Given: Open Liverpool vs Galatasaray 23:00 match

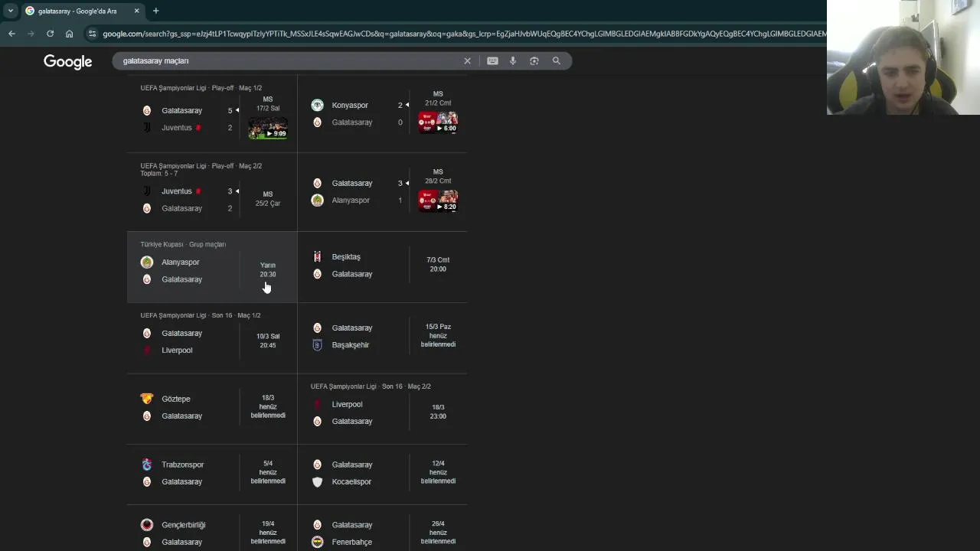Looking at the screenshot, I should 382,409.
